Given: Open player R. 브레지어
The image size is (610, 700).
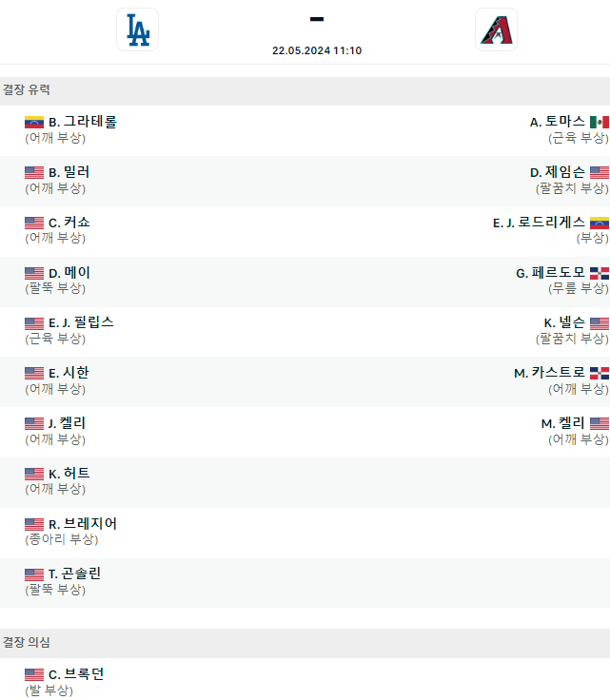Looking at the screenshot, I should (83, 524).
